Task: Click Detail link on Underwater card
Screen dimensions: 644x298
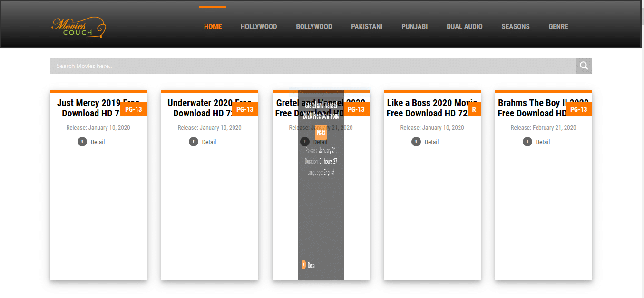Action: coord(209,142)
